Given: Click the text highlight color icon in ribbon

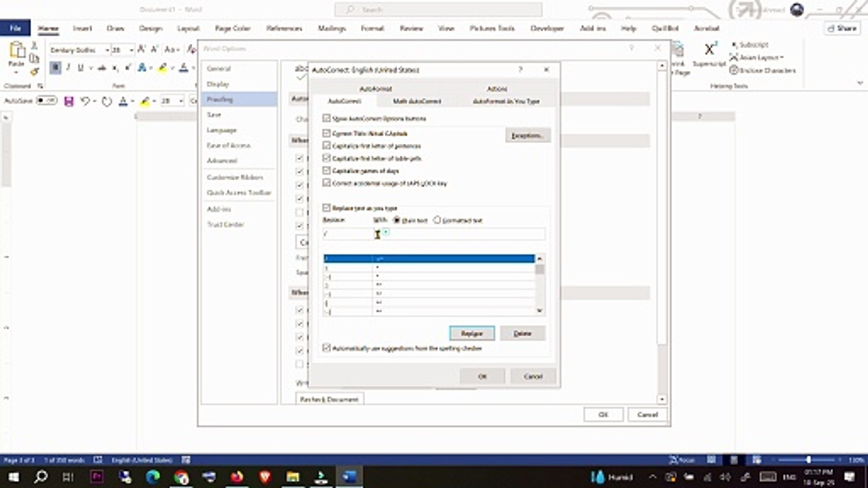Looking at the screenshot, I should tap(162, 68).
